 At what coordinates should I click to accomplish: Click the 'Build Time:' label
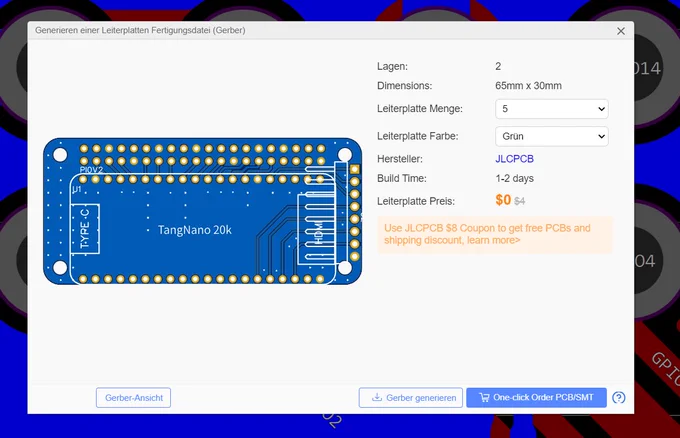pyautogui.click(x=402, y=179)
